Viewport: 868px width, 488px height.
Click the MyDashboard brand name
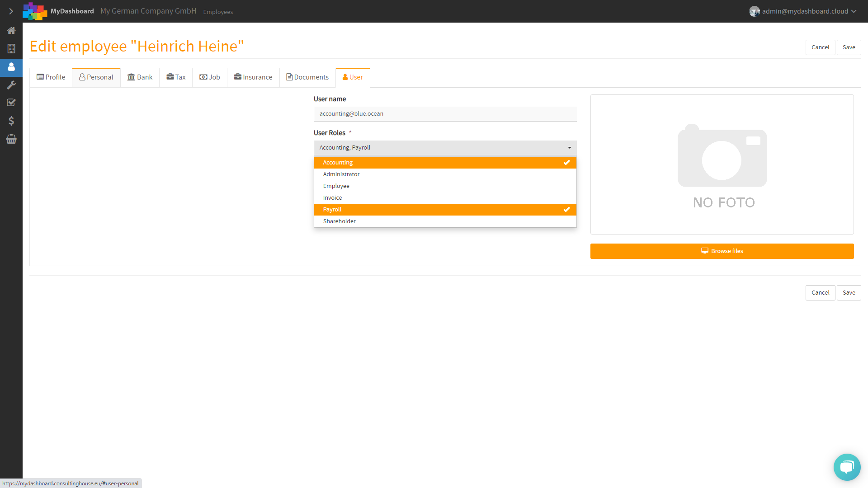(x=72, y=11)
